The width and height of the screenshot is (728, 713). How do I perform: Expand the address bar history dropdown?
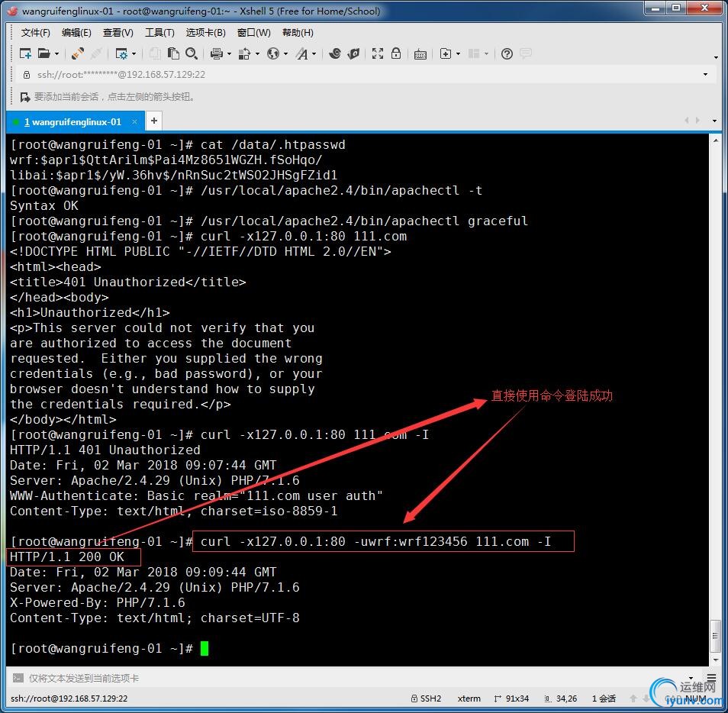pyautogui.click(x=706, y=74)
